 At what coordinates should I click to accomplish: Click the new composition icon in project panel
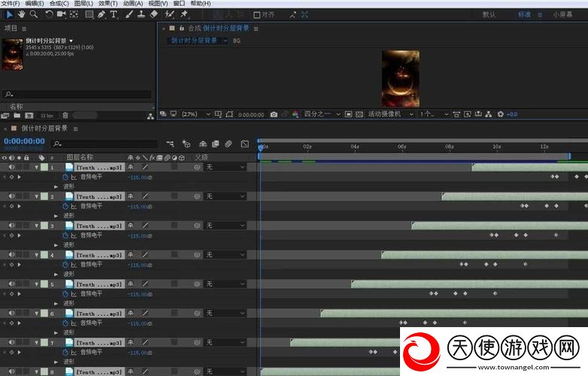coord(29,116)
